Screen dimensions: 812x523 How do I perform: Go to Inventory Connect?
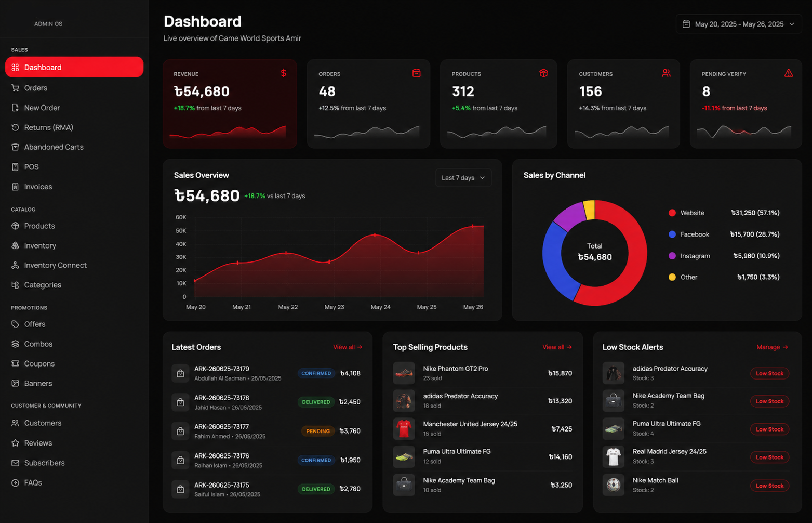74,265
